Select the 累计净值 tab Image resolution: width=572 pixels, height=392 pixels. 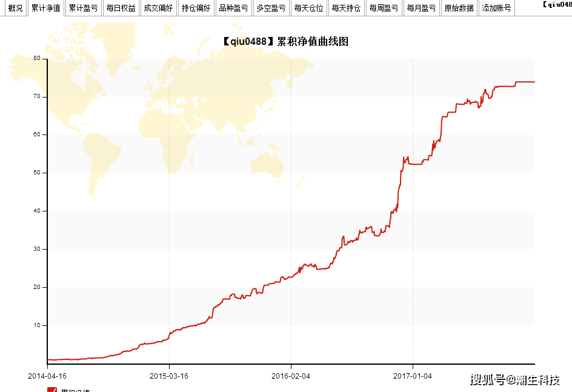(45, 8)
